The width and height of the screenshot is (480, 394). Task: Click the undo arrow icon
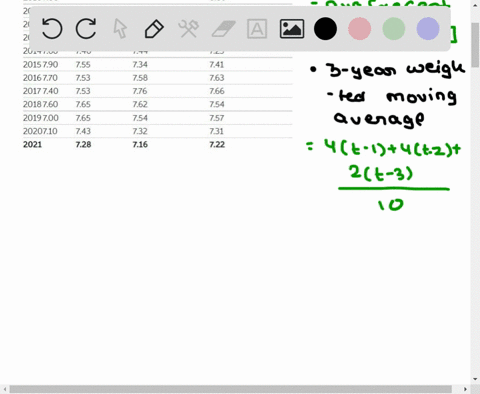coord(52,29)
